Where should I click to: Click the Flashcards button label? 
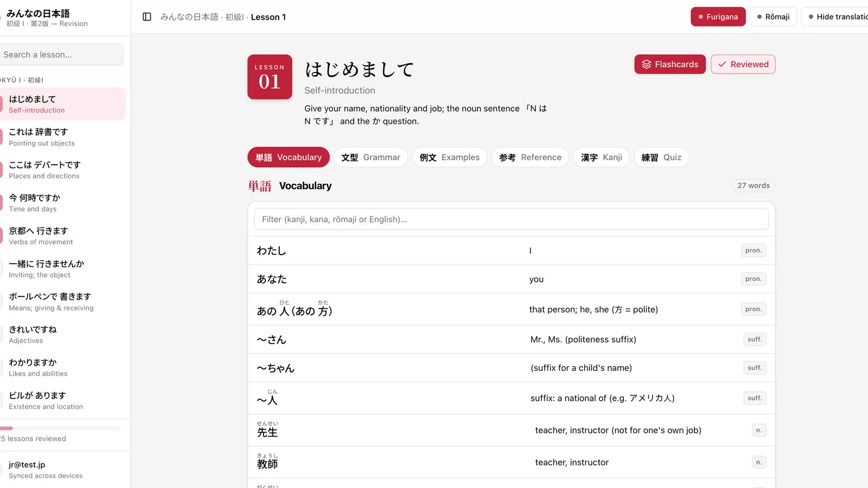(676, 64)
